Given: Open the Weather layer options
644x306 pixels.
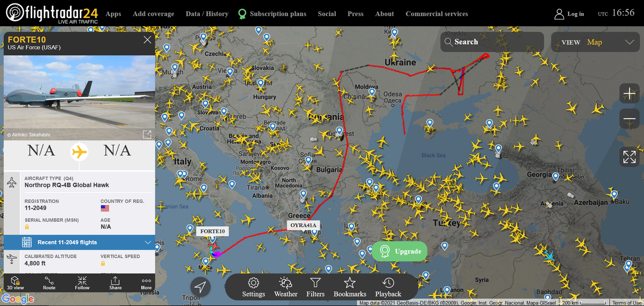Looking at the screenshot, I should click(x=286, y=287).
